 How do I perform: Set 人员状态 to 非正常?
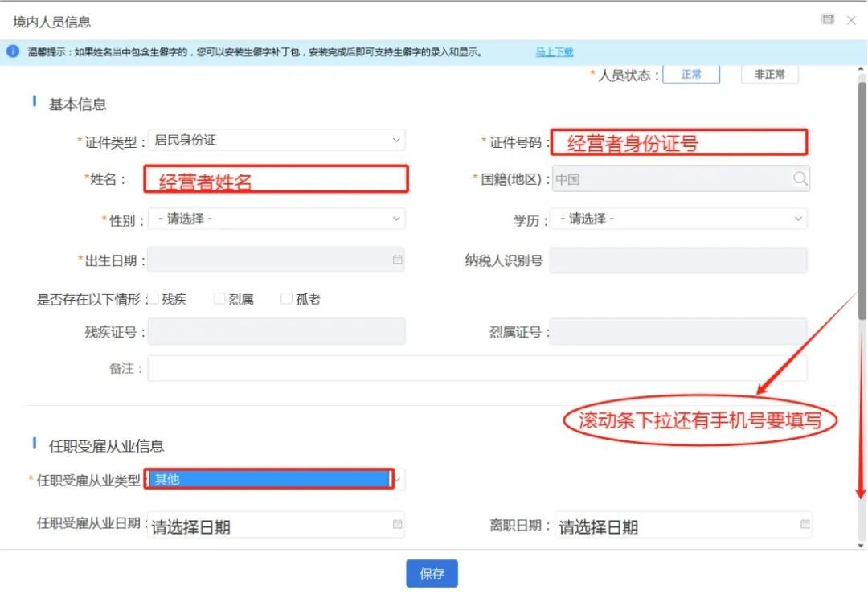(x=769, y=75)
